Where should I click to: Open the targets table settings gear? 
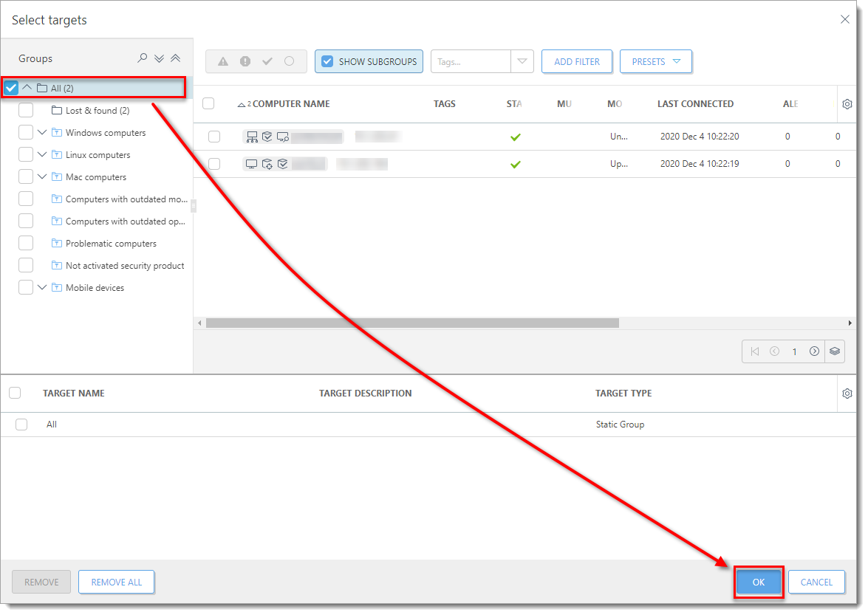[847, 394]
